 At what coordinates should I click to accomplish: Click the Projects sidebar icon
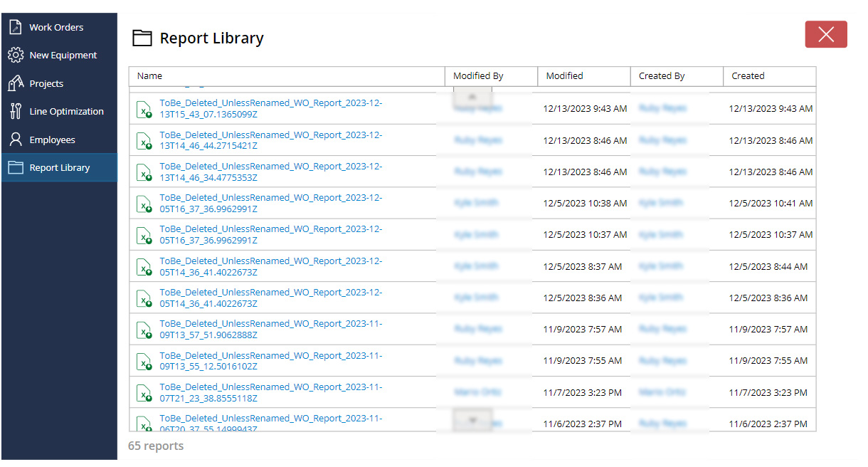click(x=16, y=83)
